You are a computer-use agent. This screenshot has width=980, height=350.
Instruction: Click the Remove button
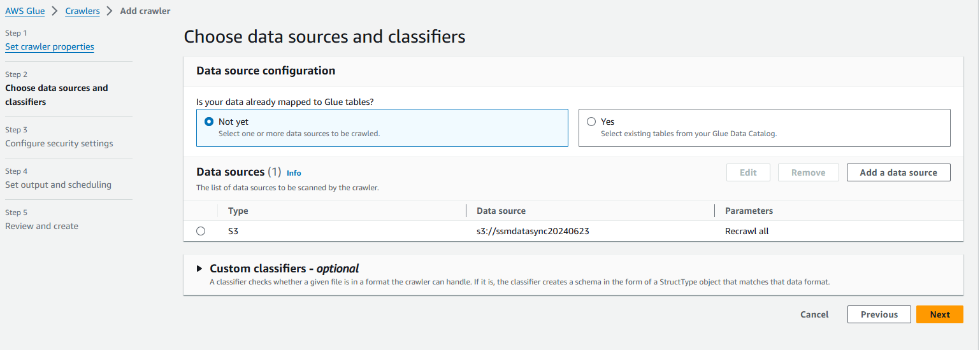pyautogui.click(x=808, y=172)
